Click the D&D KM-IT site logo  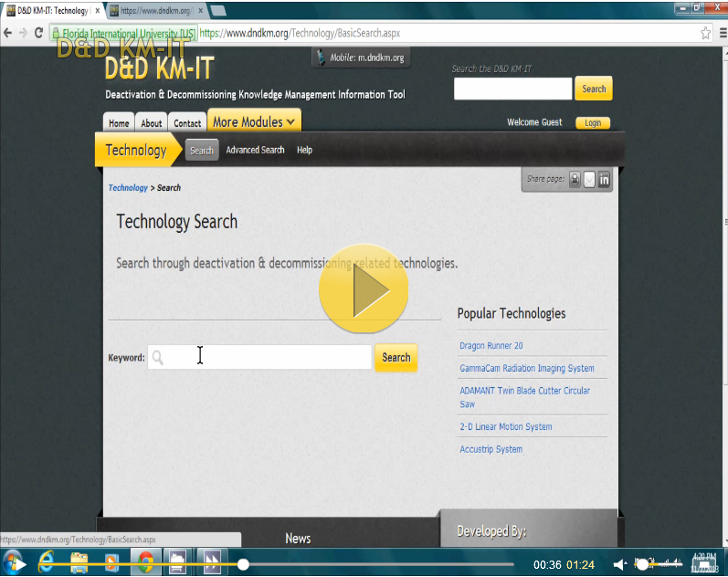(x=159, y=68)
